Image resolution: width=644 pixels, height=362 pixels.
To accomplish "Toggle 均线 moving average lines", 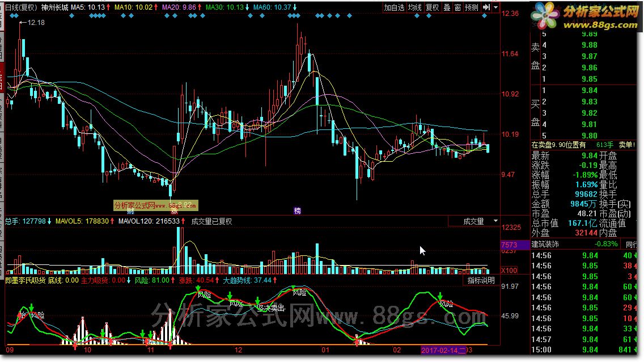I will [x=415, y=7].
